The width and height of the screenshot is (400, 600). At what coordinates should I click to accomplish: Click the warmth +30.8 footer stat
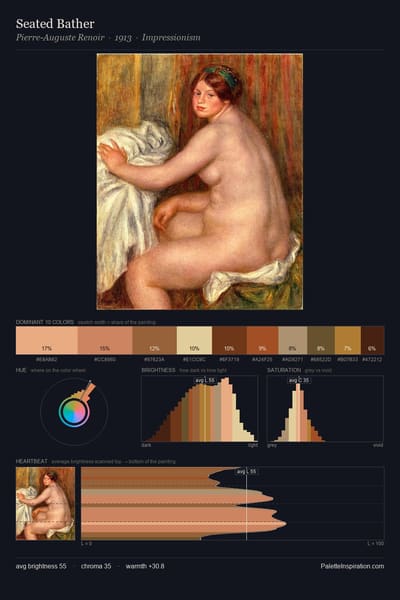[x=145, y=566]
